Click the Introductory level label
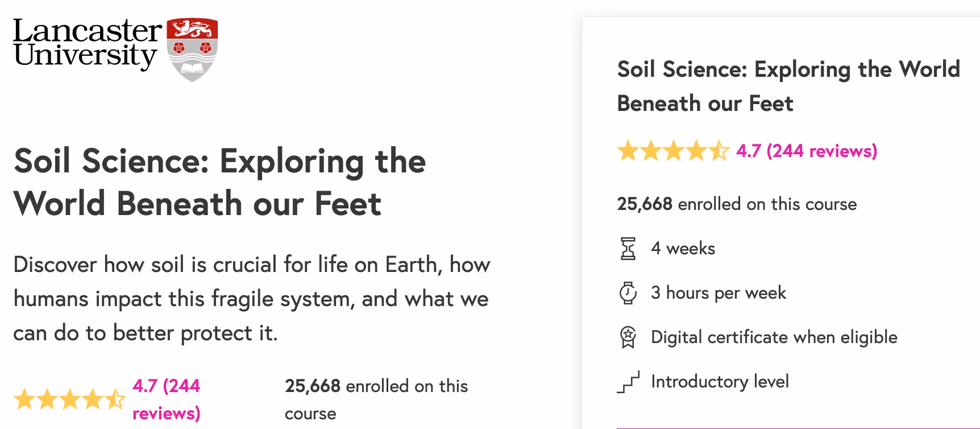 [720, 381]
